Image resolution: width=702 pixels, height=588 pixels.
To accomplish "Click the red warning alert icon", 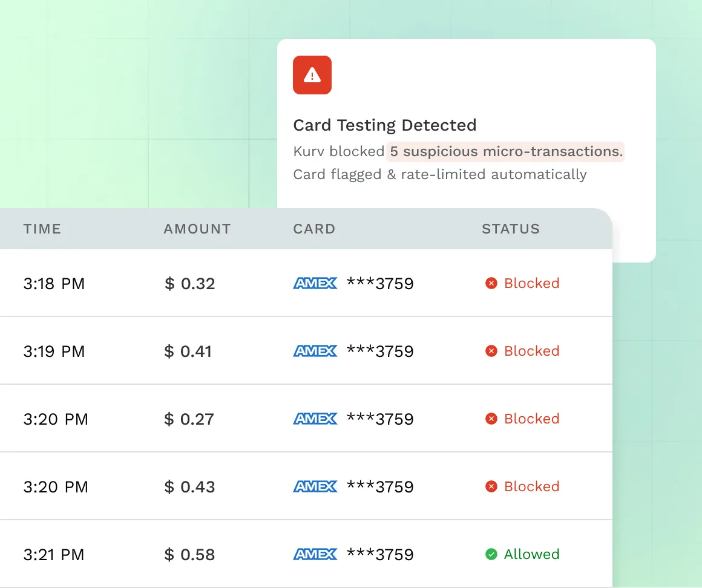I will (x=312, y=75).
